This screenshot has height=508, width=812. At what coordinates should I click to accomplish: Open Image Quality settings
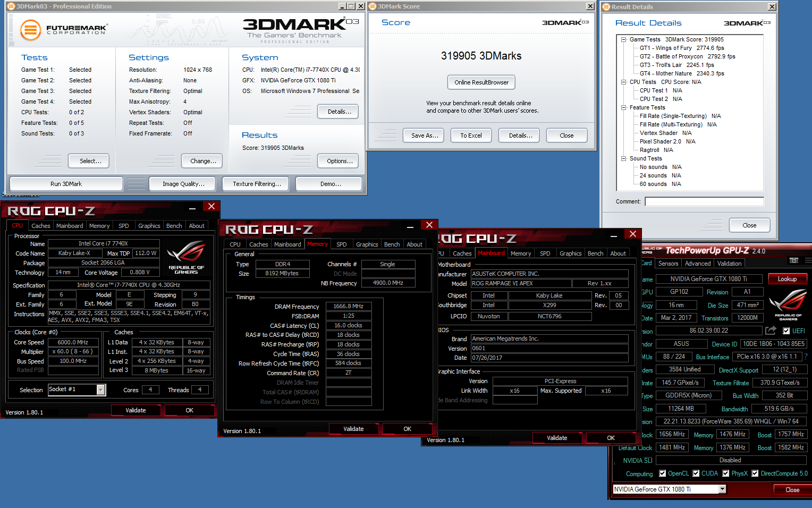click(183, 184)
